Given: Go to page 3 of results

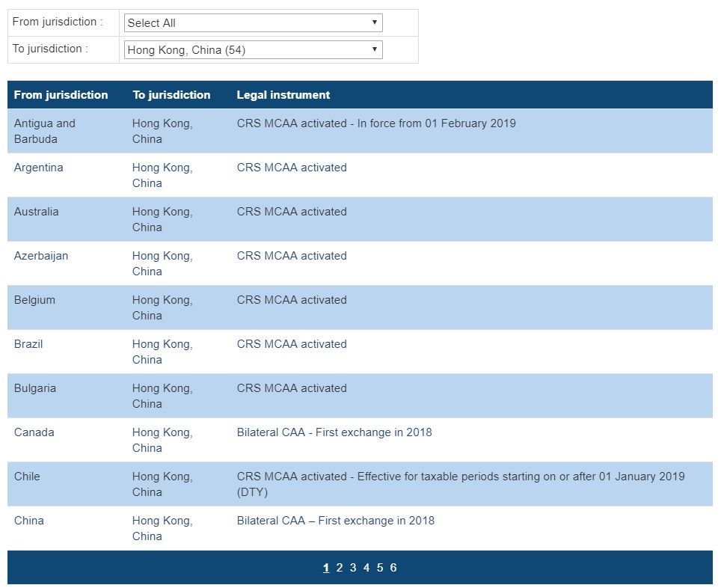Looking at the screenshot, I should click(353, 568).
